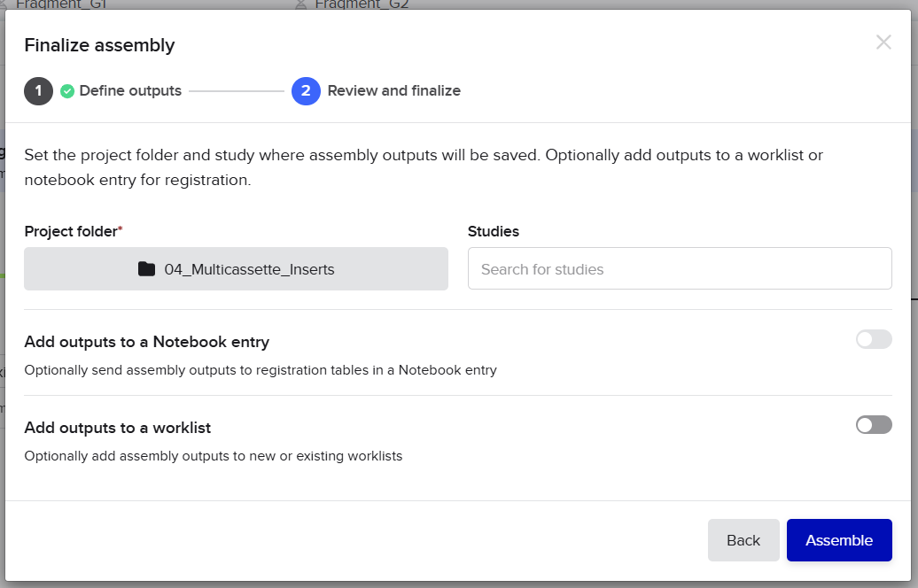Click the Search for studies field
This screenshot has width=918, height=588.
point(680,269)
